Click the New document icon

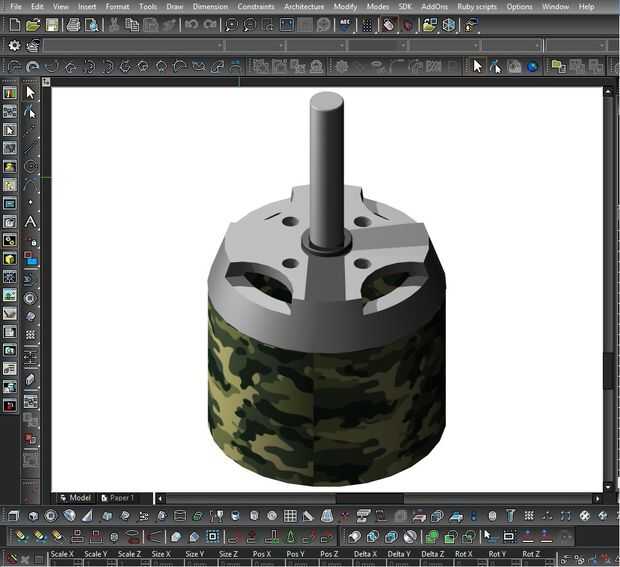(x=14, y=24)
